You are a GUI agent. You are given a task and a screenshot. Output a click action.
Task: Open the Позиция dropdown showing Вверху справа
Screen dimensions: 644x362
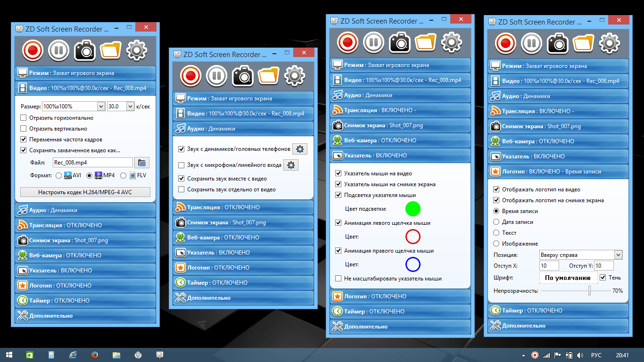click(618, 255)
